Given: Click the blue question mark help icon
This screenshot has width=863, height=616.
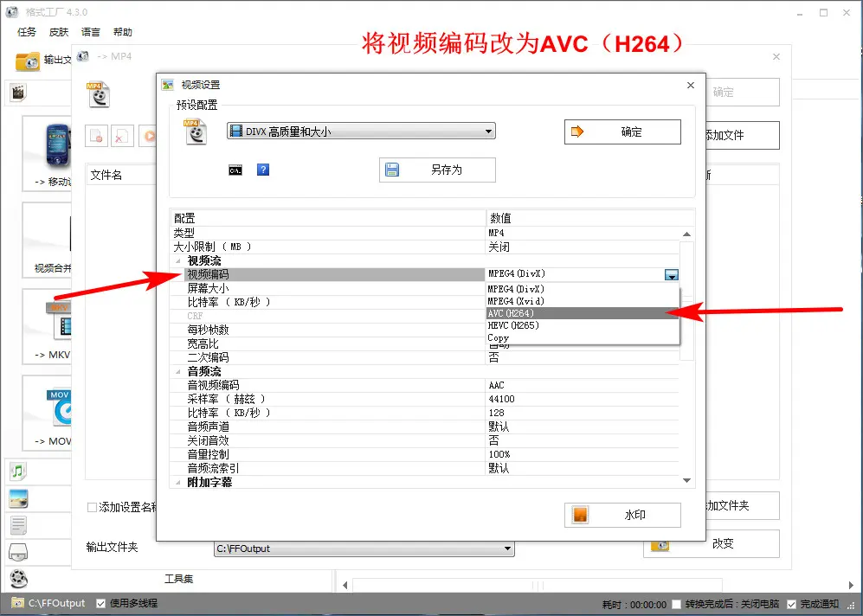Looking at the screenshot, I should click(263, 170).
